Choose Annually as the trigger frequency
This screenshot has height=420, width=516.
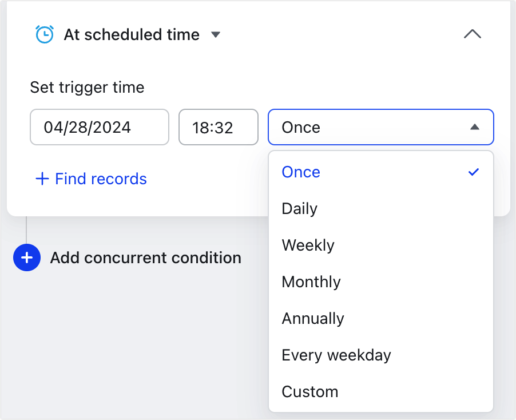pos(313,318)
